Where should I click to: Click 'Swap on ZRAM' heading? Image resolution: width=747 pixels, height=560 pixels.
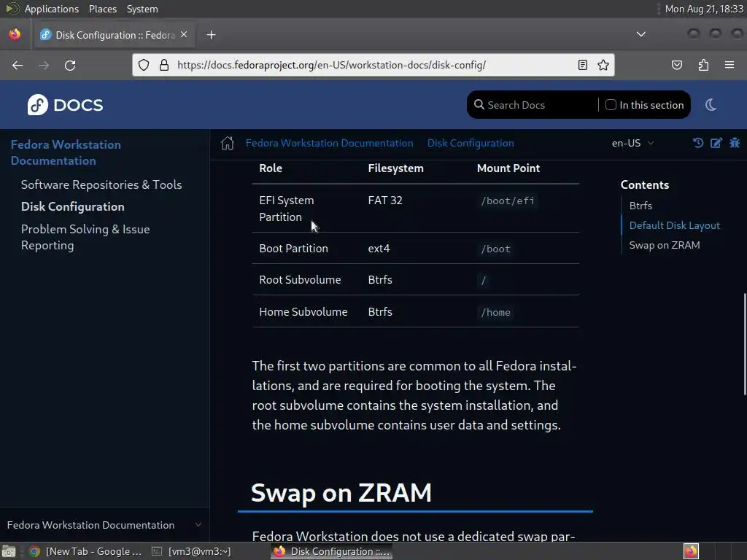[x=341, y=492]
